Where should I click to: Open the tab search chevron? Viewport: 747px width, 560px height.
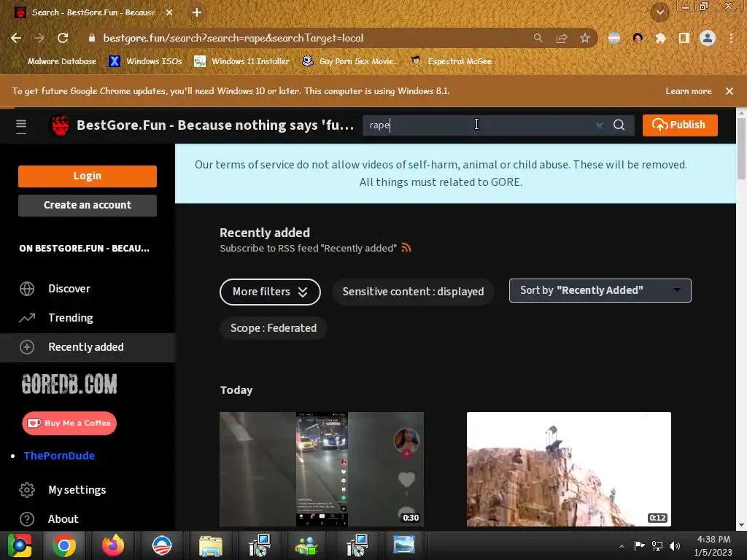pyautogui.click(x=659, y=12)
